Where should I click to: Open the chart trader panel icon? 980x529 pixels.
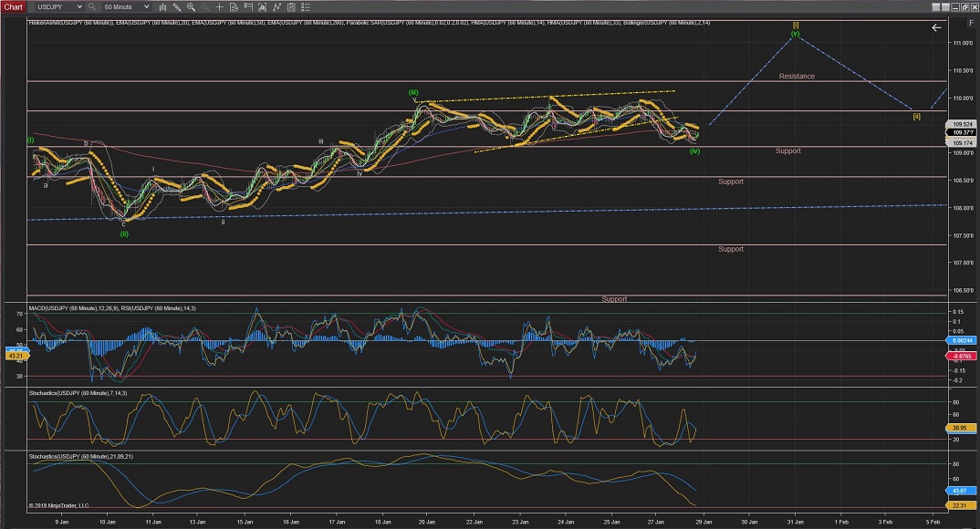[x=248, y=7]
